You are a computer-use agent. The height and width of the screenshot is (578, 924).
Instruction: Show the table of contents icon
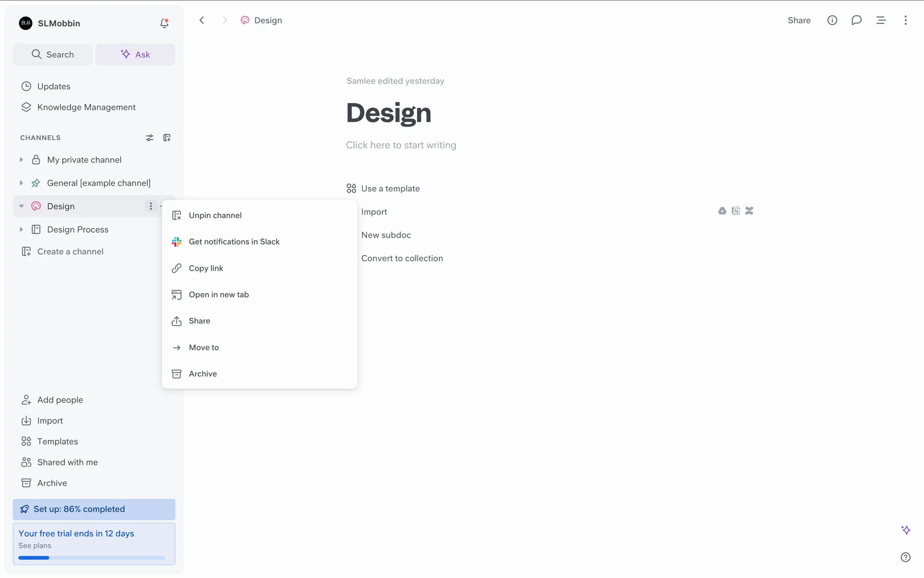[881, 20]
